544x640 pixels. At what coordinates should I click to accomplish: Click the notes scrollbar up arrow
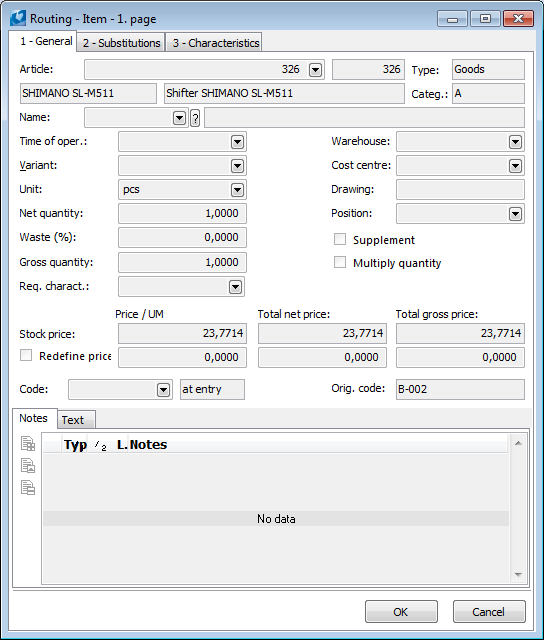[x=518, y=443]
